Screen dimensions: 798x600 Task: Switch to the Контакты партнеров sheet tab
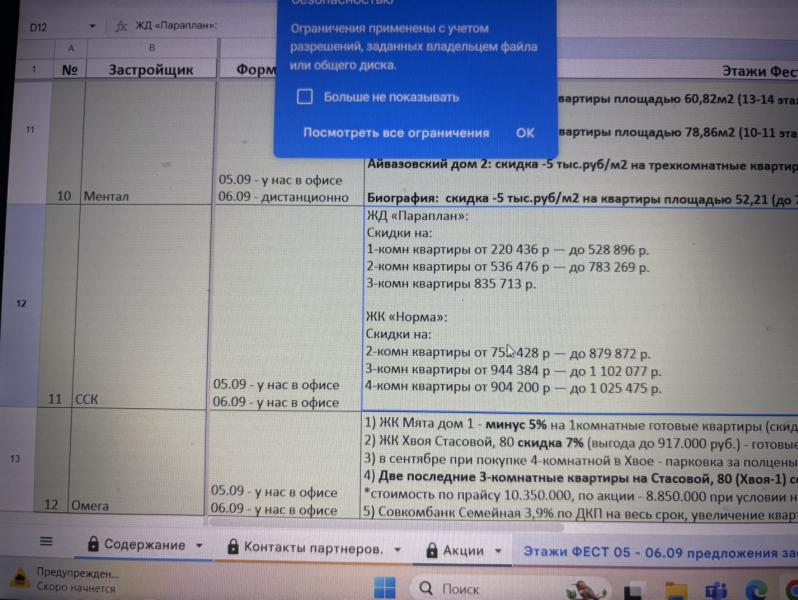pyautogui.click(x=313, y=548)
